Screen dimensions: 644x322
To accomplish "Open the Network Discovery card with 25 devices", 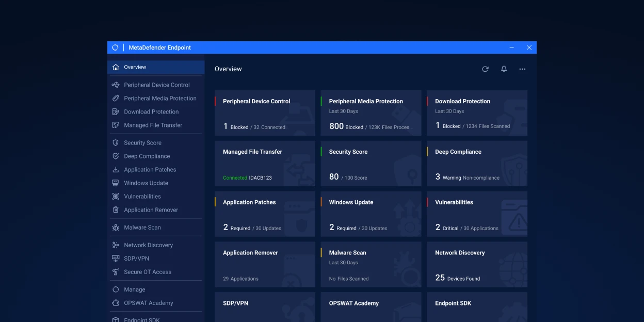I will [476, 265].
